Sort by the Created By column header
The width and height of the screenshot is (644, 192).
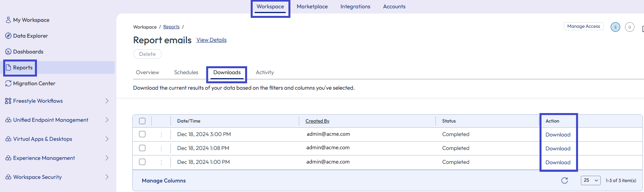tap(317, 121)
